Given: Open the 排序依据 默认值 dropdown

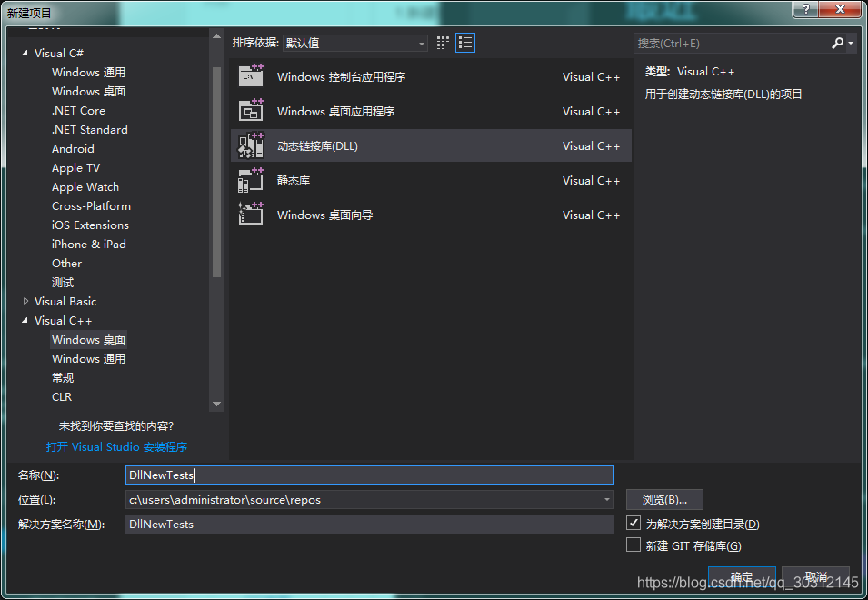Looking at the screenshot, I should point(355,43).
